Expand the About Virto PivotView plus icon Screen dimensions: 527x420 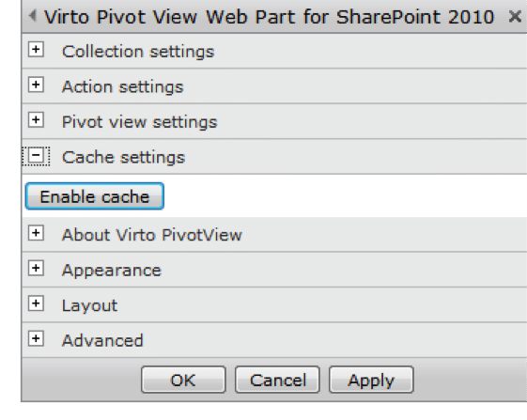(x=36, y=233)
